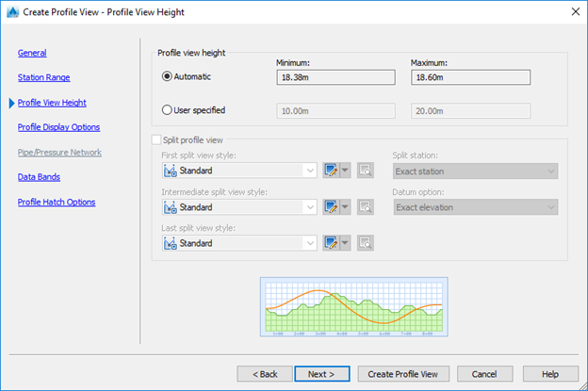Open the Profile Display Options page
This screenshot has height=391, width=588.
(x=58, y=127)
